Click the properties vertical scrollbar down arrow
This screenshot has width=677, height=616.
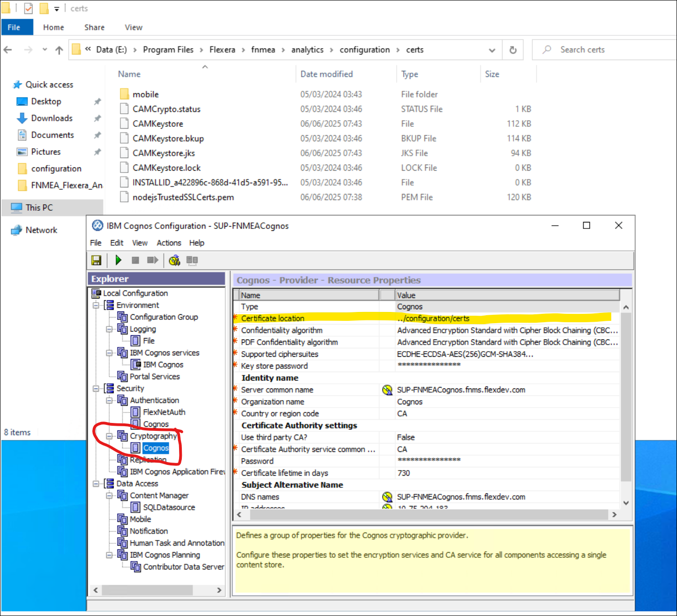[626, 503]
